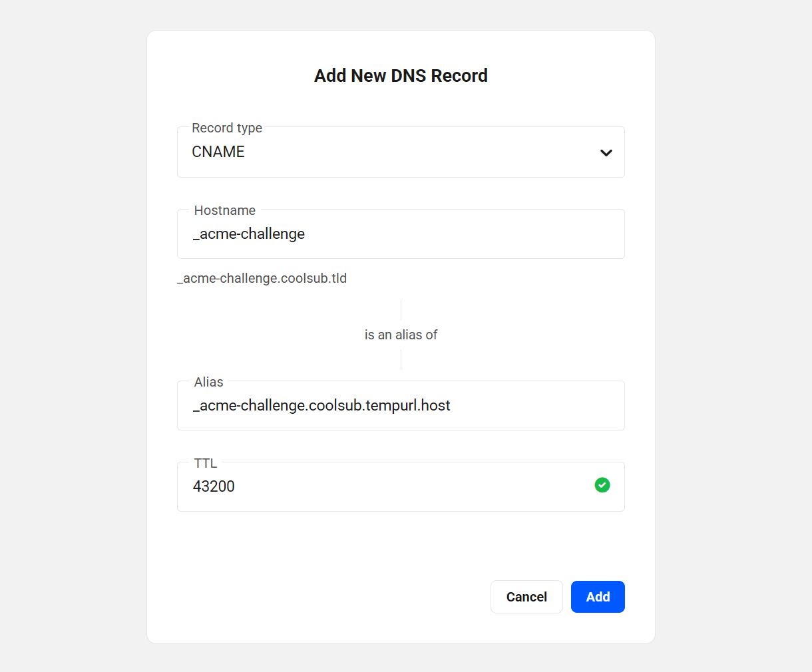Click the "Alias" field label
The height and width of the screenshot is (672, 812).
(x=208, y=382)
